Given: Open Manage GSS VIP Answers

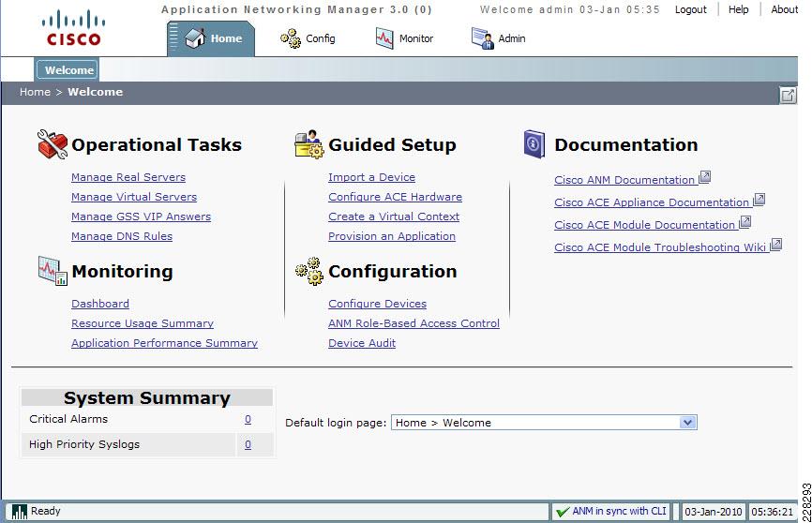Looking at the screenshot, I should [x=141, y=217].
